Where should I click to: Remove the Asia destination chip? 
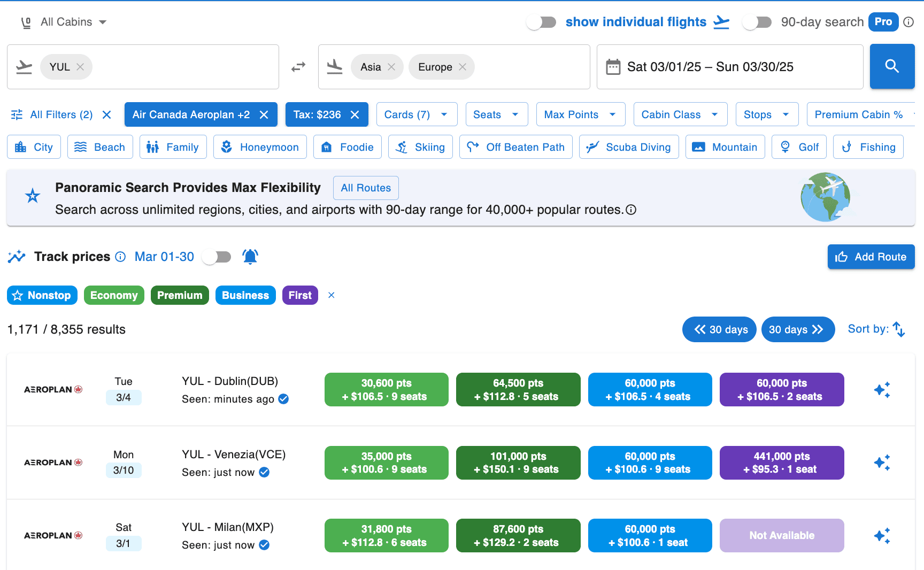pyautogui.click(x=391, y=67)
